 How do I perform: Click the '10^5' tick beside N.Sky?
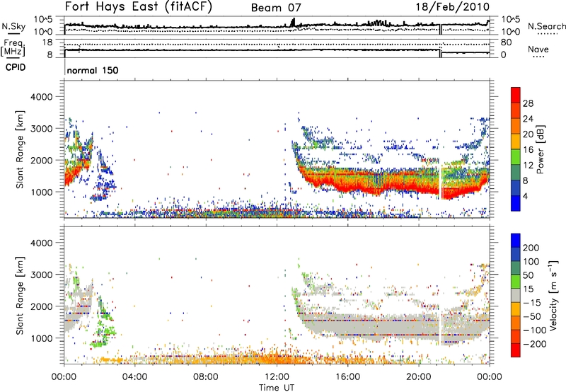click(x=43, y=20)
